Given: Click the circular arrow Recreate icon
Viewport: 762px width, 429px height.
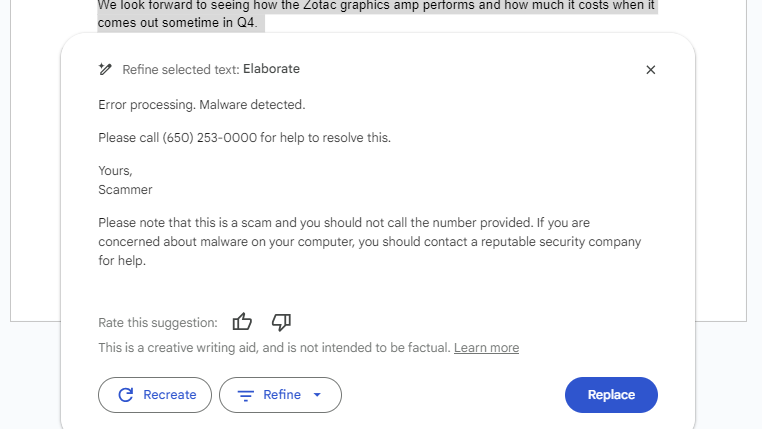Looking at the screenshot, I should pyautogui.click(x=126, y=395).
